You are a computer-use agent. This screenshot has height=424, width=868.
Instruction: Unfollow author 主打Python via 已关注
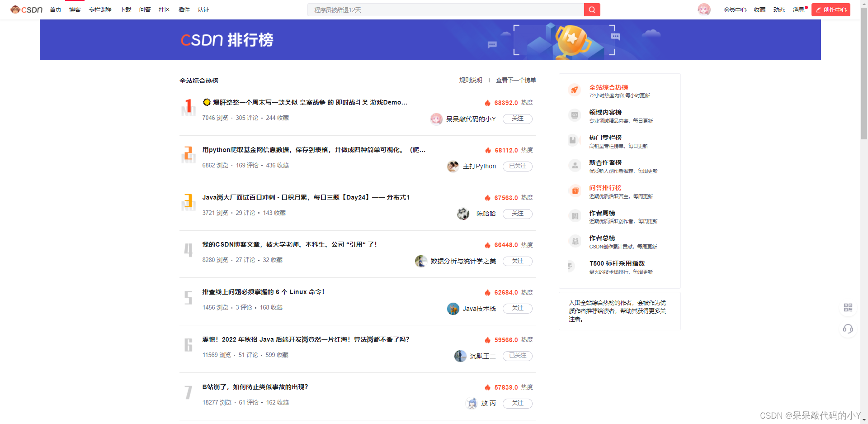point(518,166)
